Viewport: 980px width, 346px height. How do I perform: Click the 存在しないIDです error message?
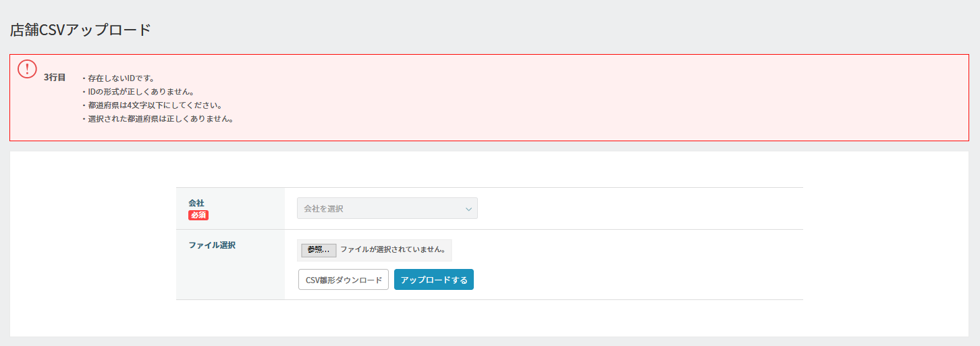tap(121, 78)
